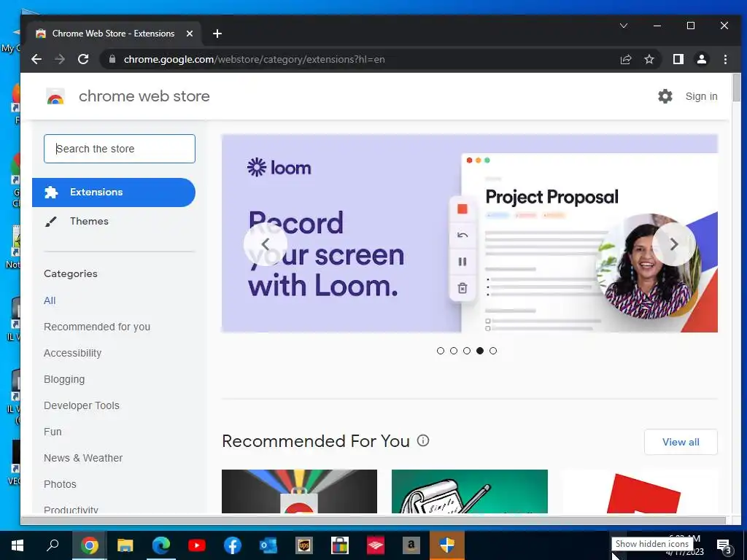Open Bank of America taskbar shortcut
The height and width of the screenshot is (560, 747).
pyautogui.click(x=376, y=545)
